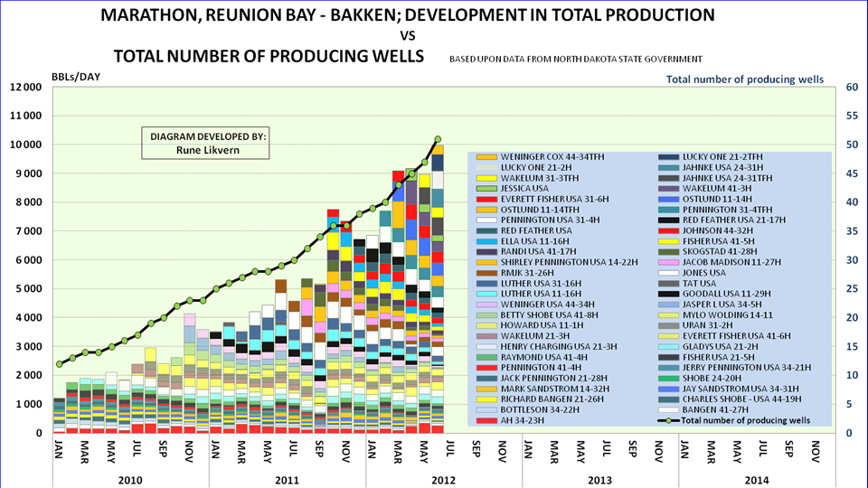Click the right axis title Total number of producing wells

pos(744,80)
